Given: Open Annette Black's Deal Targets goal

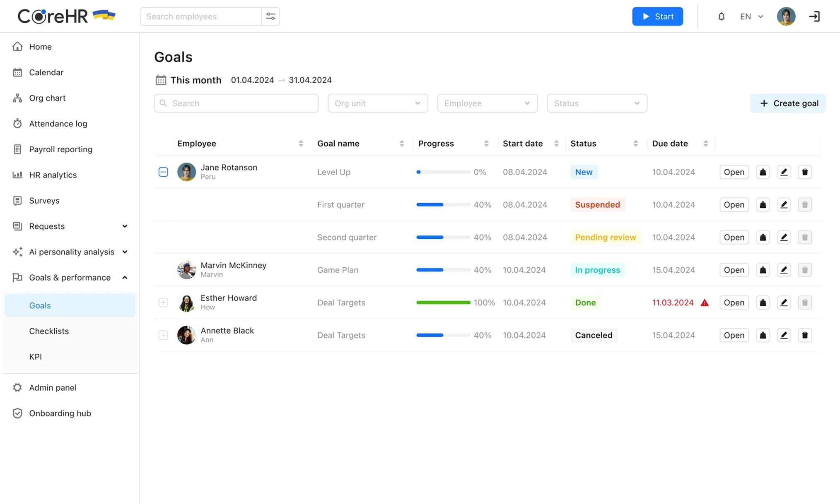Looking at the screenshot, I should (734, 335).
